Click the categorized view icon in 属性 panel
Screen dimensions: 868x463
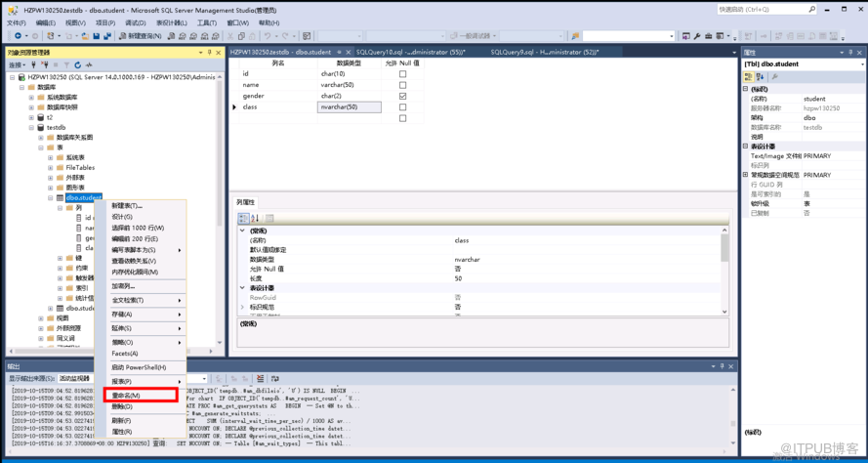coord(749,76)
